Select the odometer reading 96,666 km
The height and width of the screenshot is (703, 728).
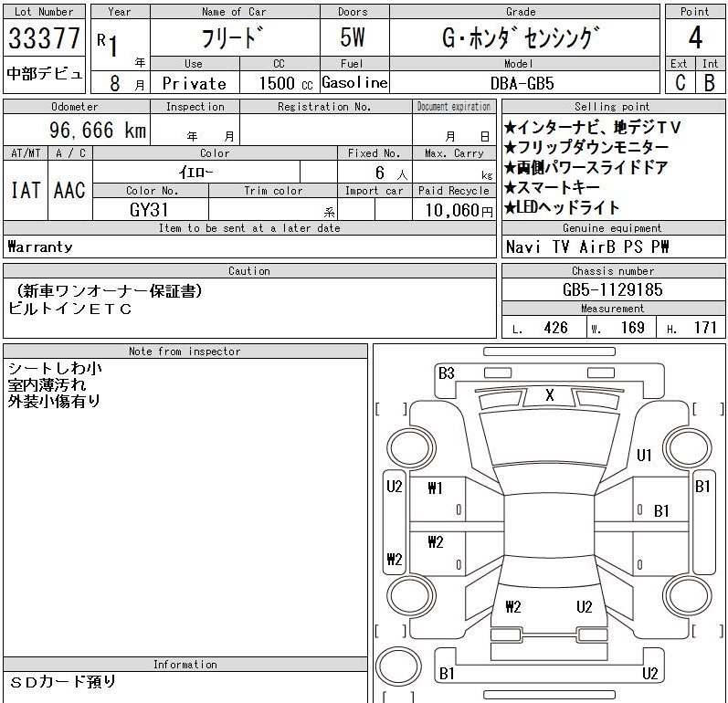point(98,130)
